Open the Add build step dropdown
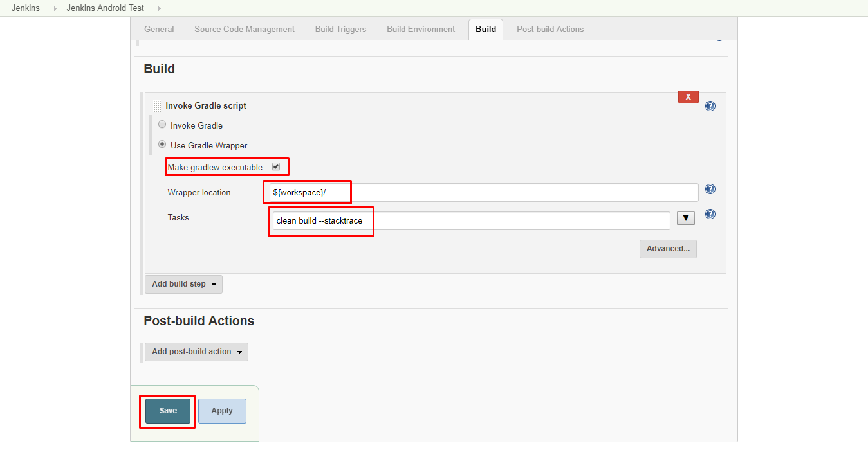Viewport: 868px width, 466px height. coord(183,283)
